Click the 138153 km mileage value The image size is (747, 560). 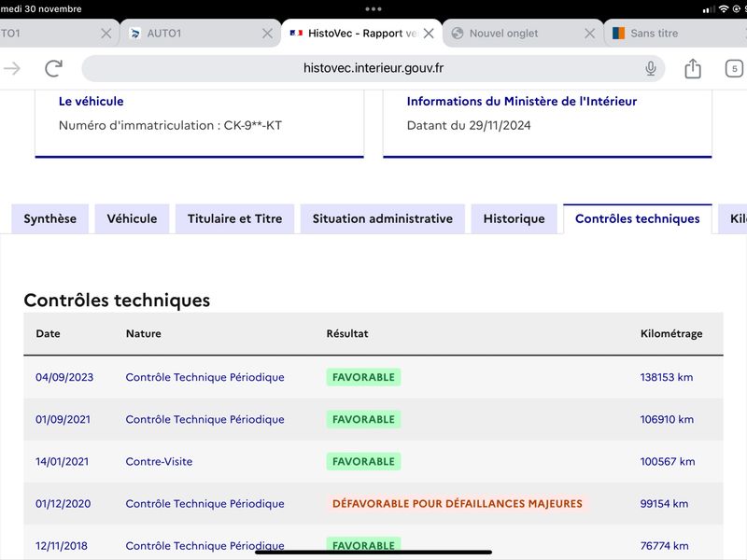click(667, 377)
